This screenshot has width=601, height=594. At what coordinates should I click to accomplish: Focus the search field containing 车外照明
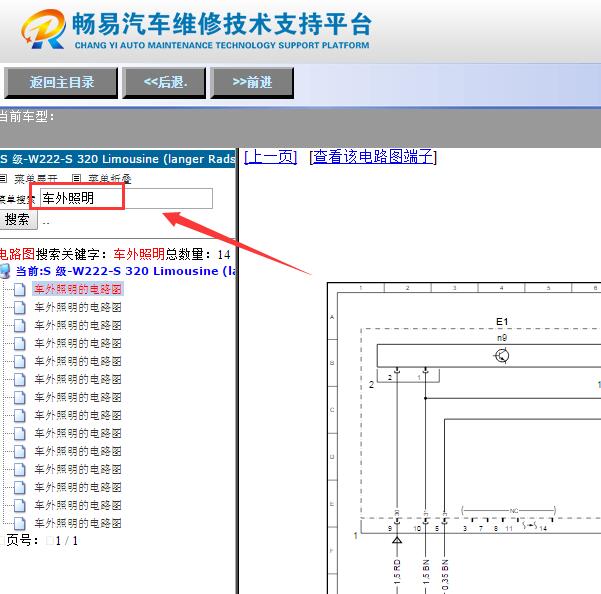pos(126,198)
